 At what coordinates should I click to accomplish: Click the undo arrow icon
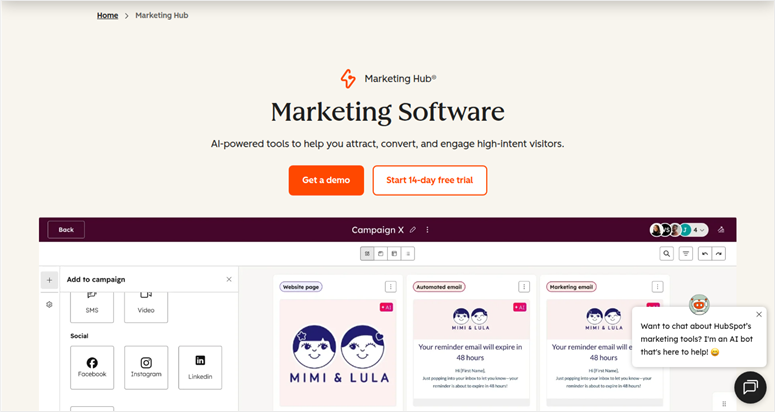(705, 253)
